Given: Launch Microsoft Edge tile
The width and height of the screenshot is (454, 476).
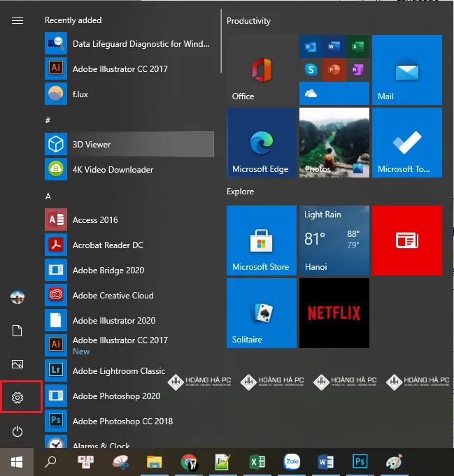Looking at the screenshot, I should (261, 143).
